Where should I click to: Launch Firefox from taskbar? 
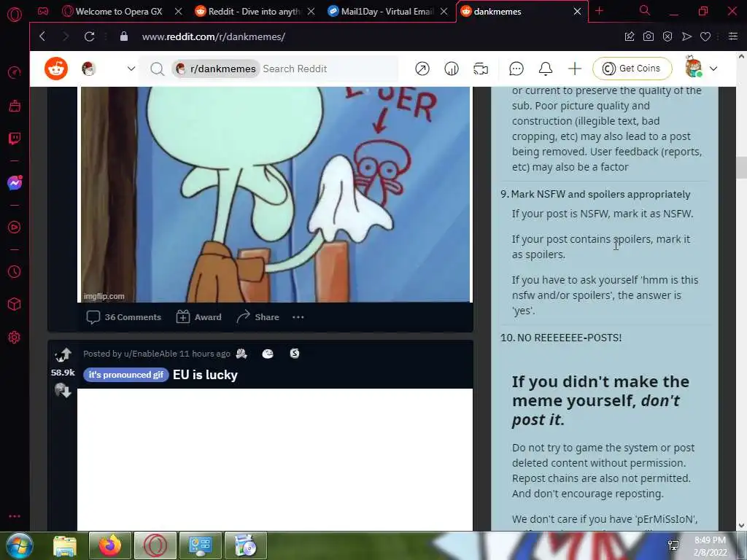tap(109, 545)
